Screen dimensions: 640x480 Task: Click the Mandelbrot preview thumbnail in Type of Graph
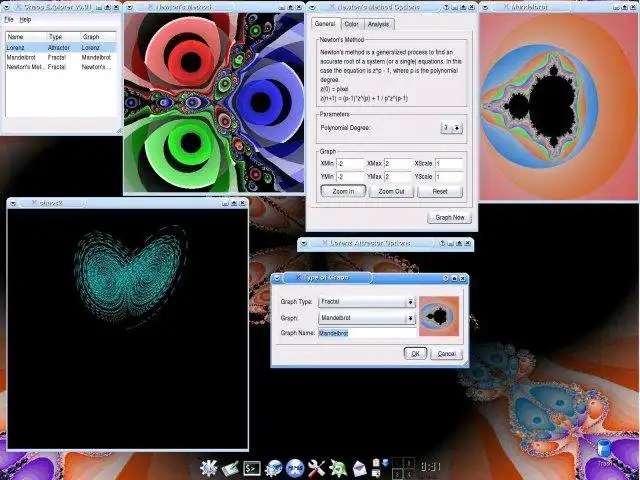coord(439,316)
